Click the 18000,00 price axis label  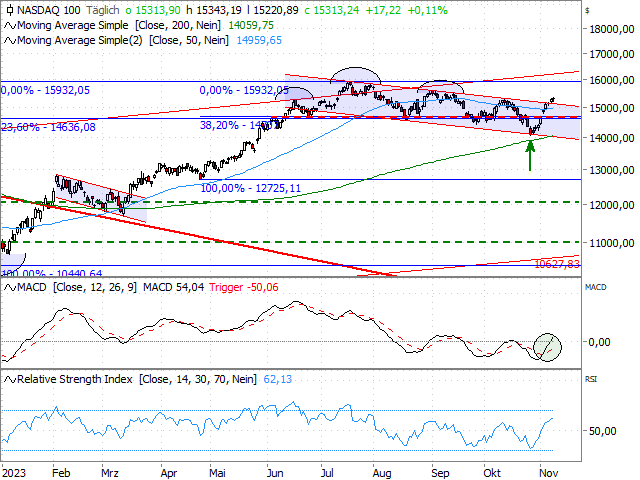pyautogui.click(x=612, y=29)
